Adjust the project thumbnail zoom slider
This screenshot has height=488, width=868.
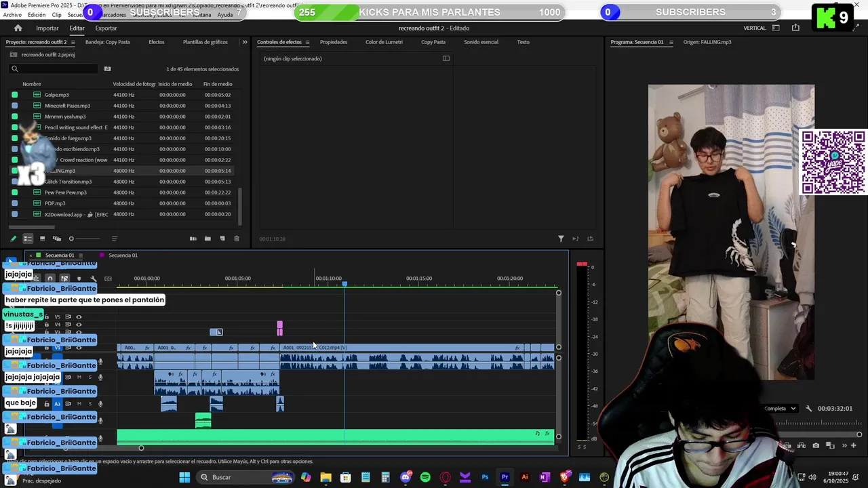(x=84, y=239)
